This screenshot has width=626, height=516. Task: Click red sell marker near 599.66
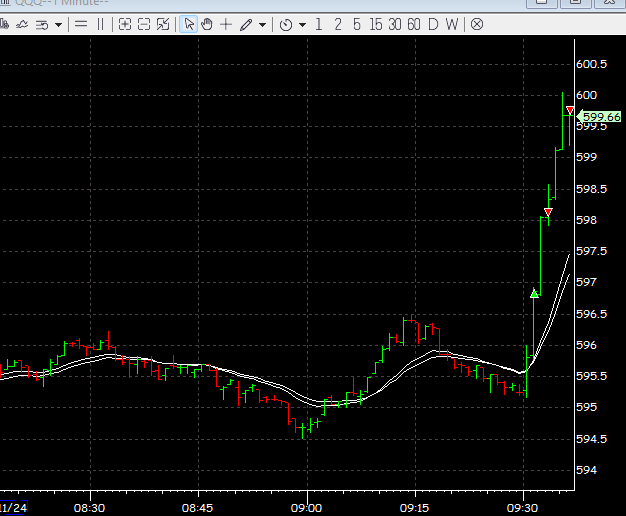570,110
